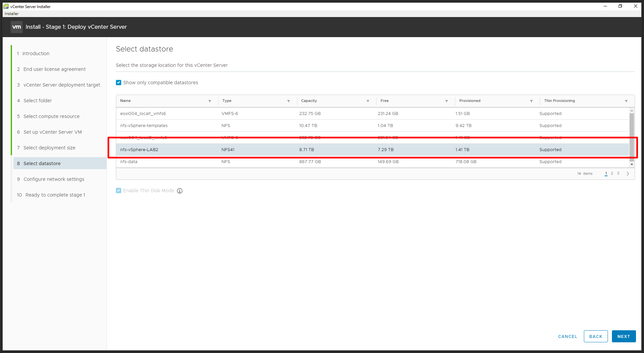The image size is (644, 353).
Task: Open the filter on the Name column
Action: coord(210,101)
